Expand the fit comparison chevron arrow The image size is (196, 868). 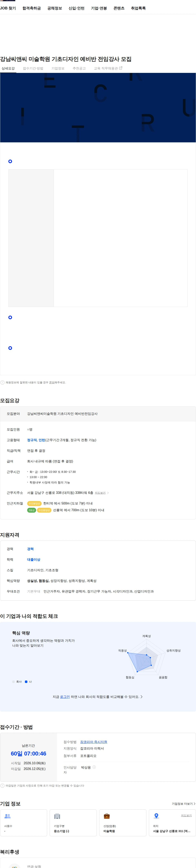(x=141, y=696)
